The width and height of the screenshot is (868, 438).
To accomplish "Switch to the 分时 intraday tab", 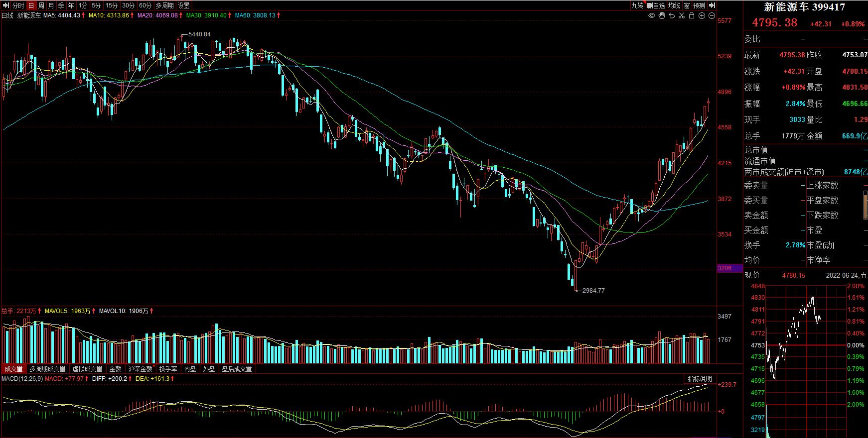I will pos(18,5).
